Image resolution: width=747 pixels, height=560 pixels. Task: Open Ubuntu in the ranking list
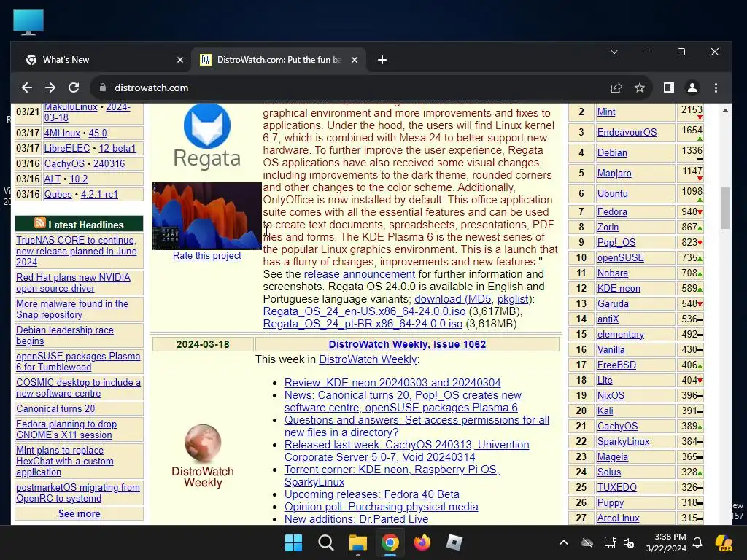click(x=612, y=194)
